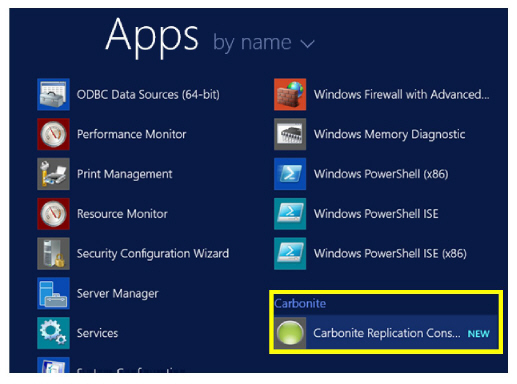517x384 pixels.
Task: Click the 'Performance Monitor' text
Action: [131, 134]
